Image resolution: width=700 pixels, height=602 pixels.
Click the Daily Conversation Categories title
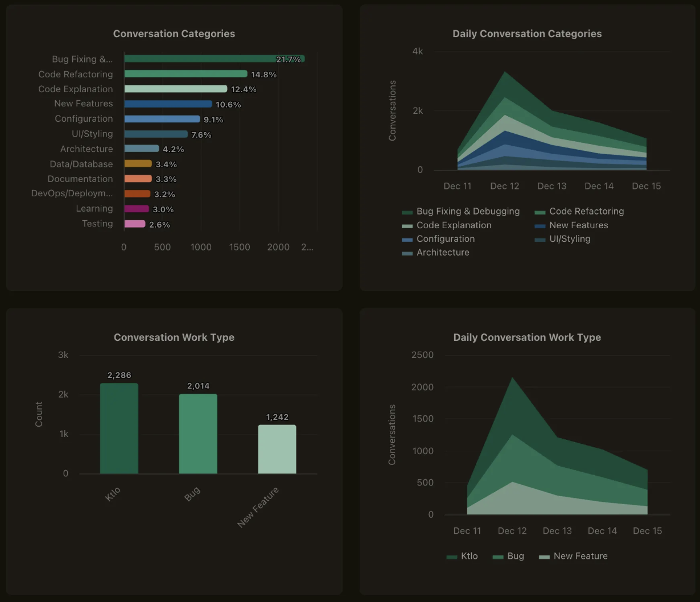527,34
